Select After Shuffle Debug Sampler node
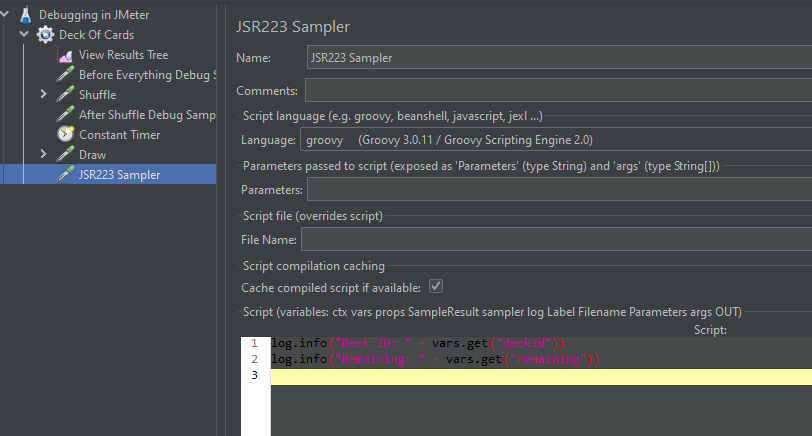 click(x=147, y=115)
